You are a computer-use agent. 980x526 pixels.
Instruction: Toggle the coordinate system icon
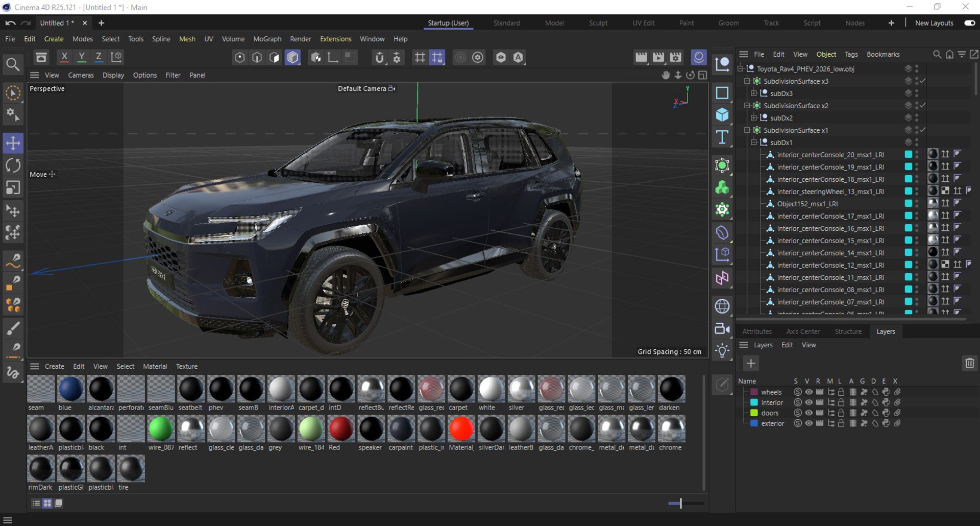116,57
